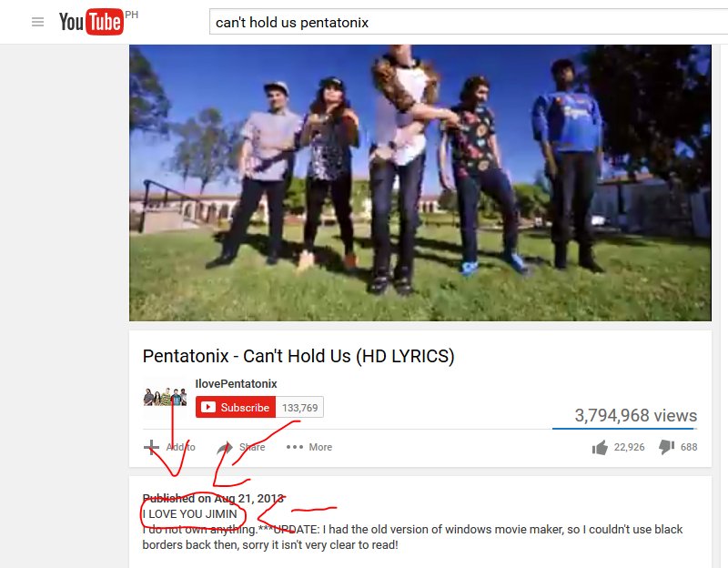Open the IlovePentatonix channel name link

[236, 383]
